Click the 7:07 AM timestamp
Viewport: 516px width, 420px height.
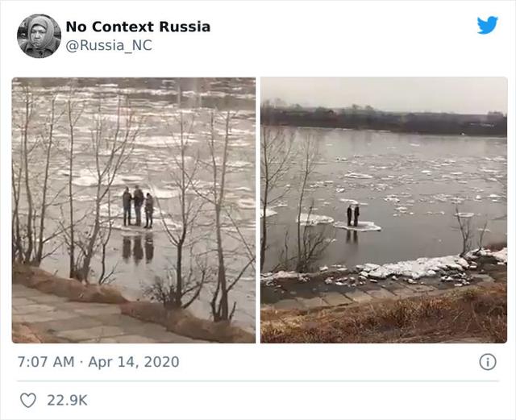click(44, 362)
